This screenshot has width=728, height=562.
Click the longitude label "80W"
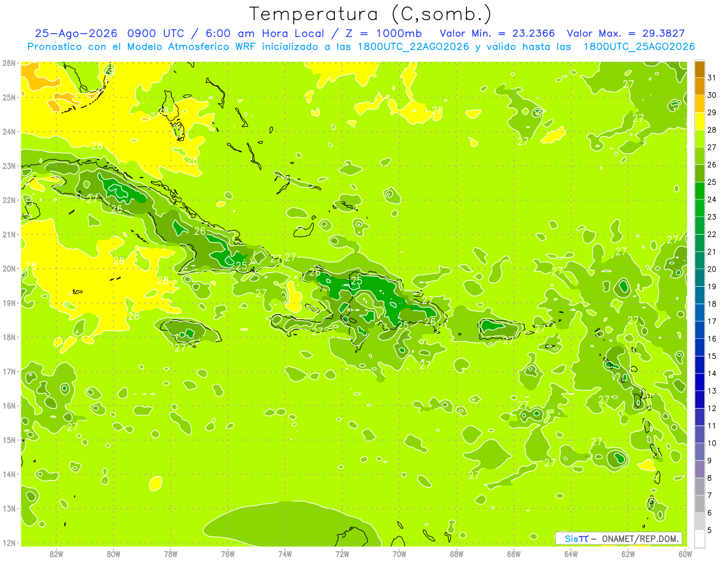click(x=113, y=554)
